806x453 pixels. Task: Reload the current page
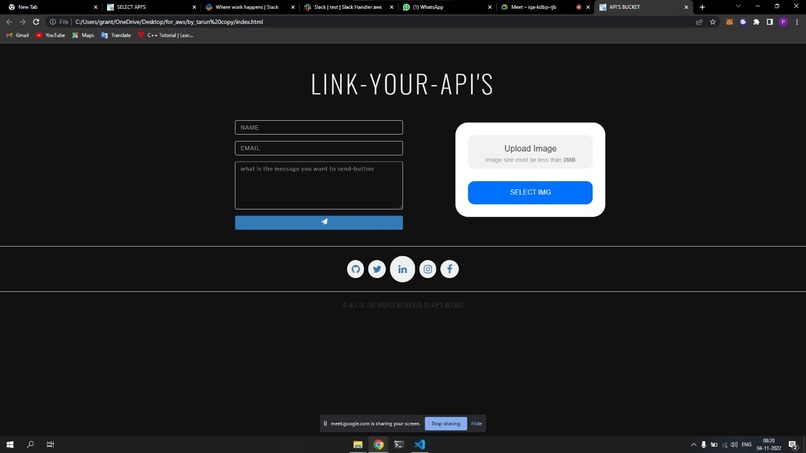pos(36,22)
